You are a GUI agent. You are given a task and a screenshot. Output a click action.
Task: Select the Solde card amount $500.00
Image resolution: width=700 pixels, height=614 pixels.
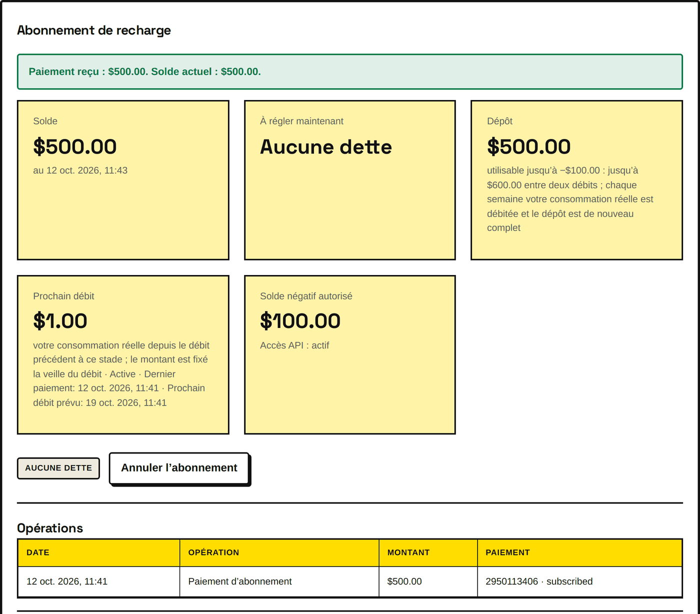pyautogui.click(x=75, y=146)
